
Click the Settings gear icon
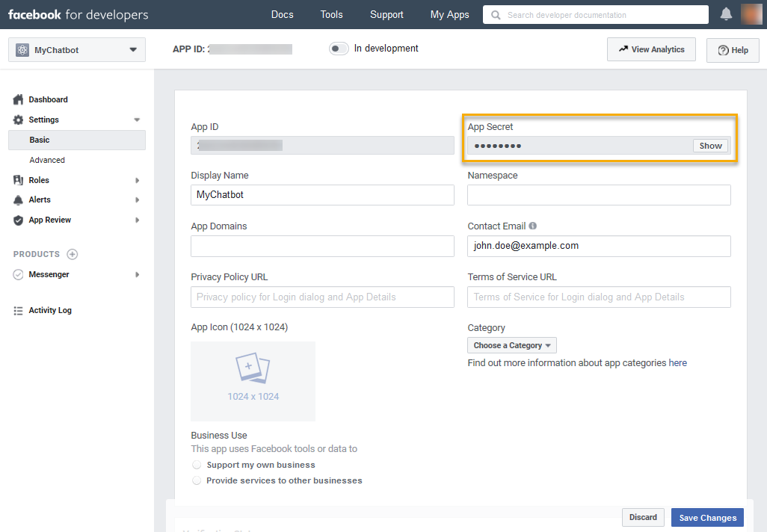[x=18, y=120]
